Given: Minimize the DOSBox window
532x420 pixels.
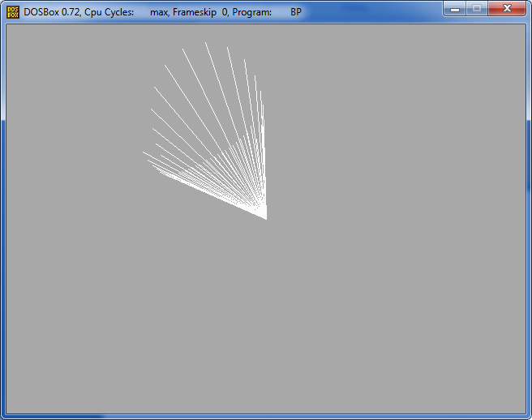Looking at the screenshot, I should click(x=455, y=9).
